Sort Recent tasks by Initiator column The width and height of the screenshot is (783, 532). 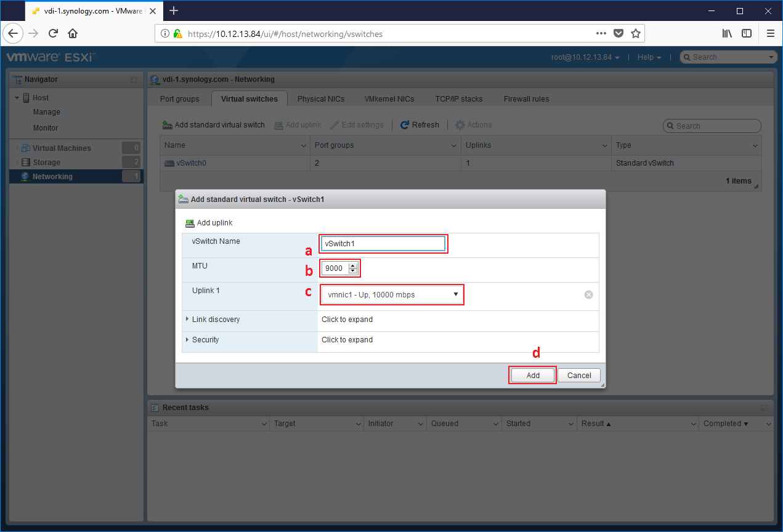[395, 424]
